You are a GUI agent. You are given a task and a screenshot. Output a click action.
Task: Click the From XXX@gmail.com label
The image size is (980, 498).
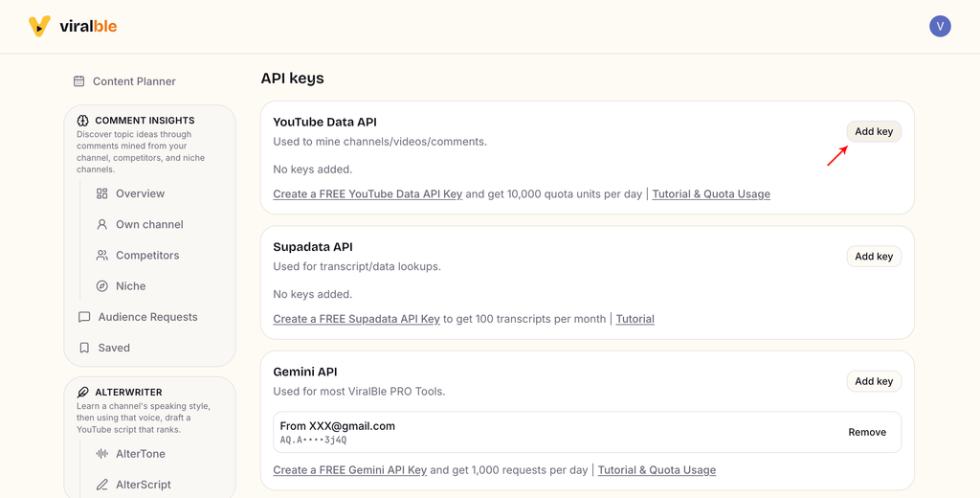pos(338,426)
